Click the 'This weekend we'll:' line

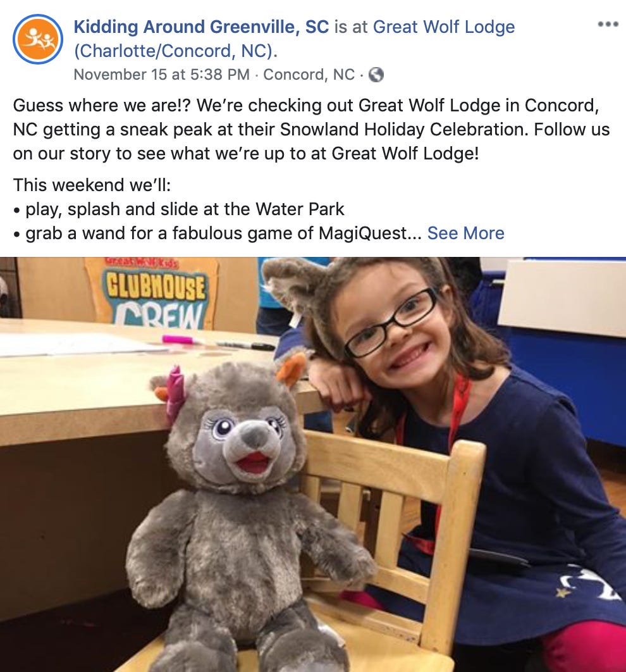click(x=92, y=185)
